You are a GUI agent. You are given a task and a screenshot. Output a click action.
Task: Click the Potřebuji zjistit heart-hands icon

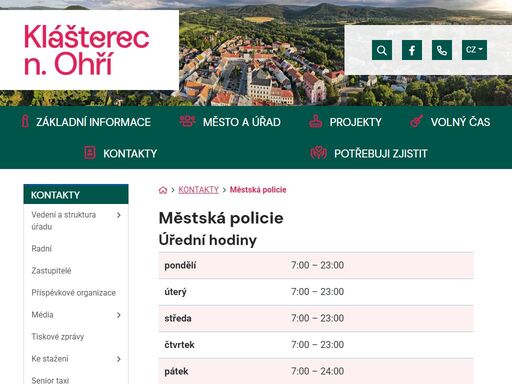tap(319, 153)
